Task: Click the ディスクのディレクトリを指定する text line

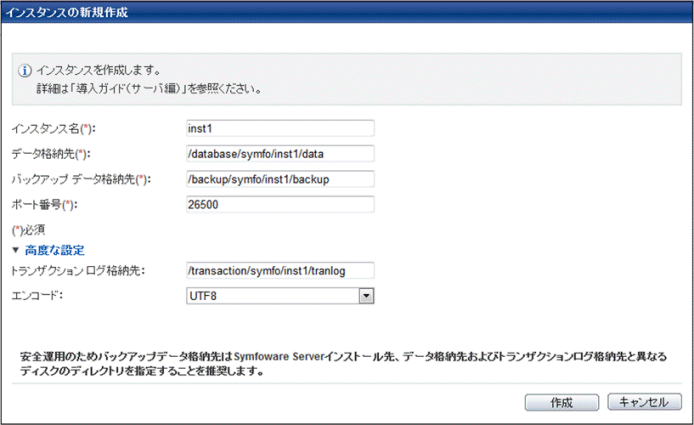Action: 142,371
